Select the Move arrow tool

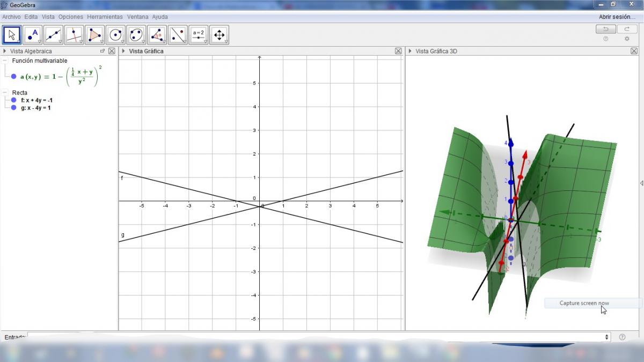pyautogui.click(x=12, y=35)
